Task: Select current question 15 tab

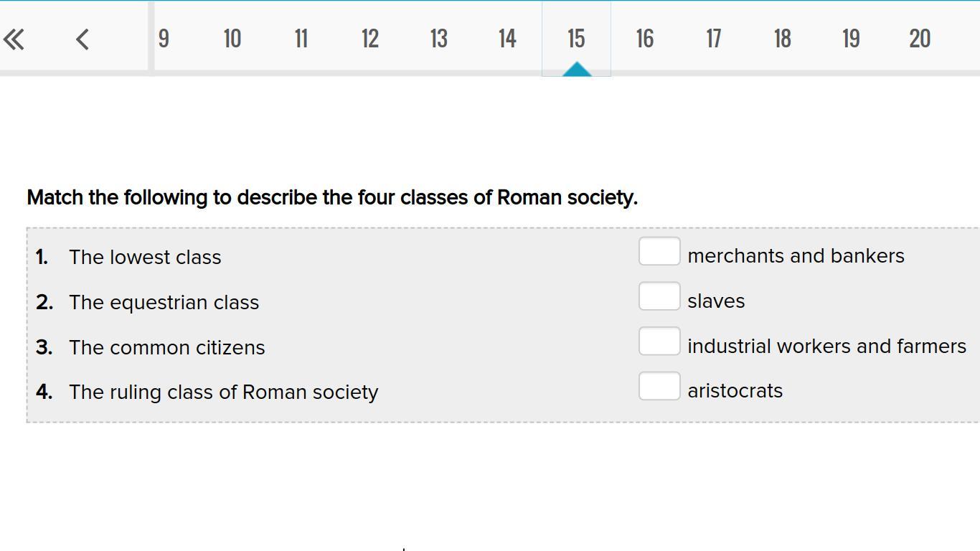Action: click(x=576, y=39)
